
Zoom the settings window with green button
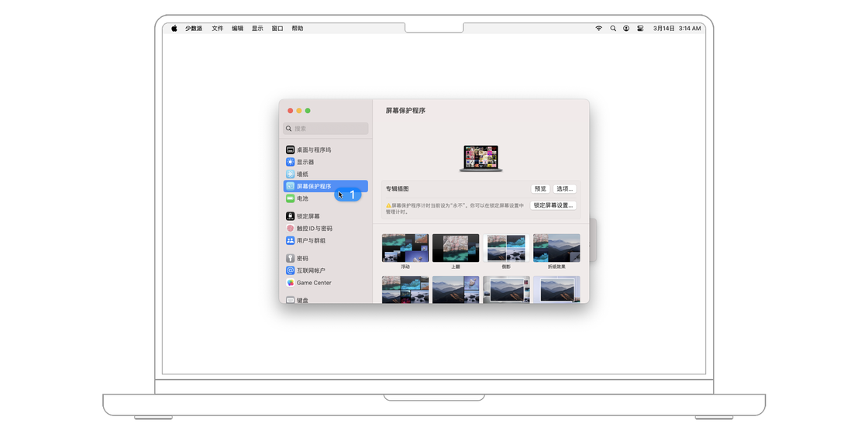click(x=308, y=111)
